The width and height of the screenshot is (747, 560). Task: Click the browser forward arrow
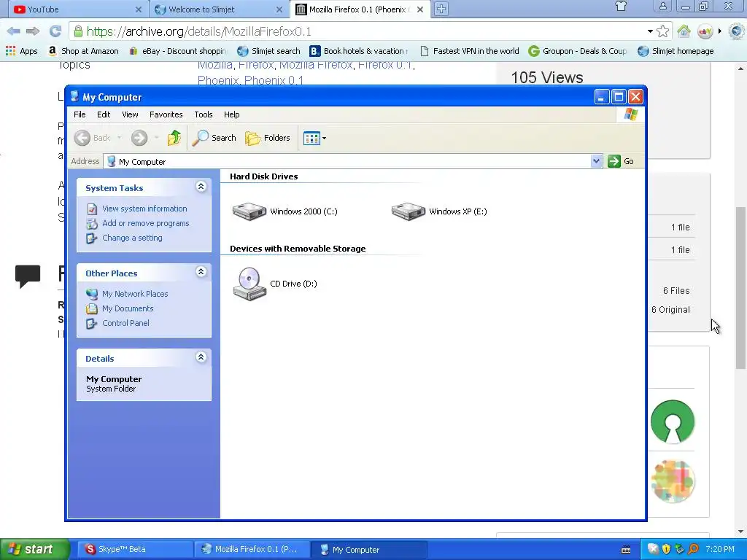(33, 31)
